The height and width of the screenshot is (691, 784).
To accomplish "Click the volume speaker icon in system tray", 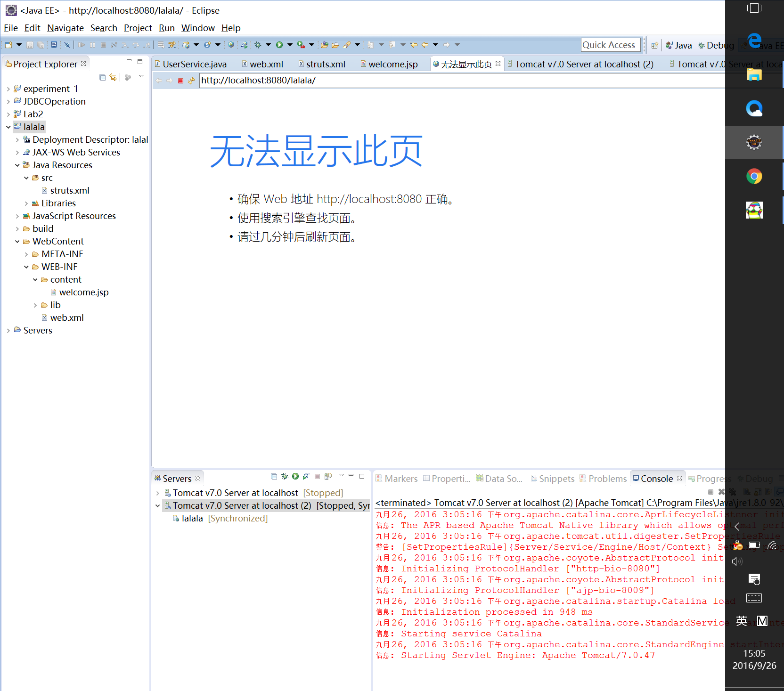I will pos(737,561).
